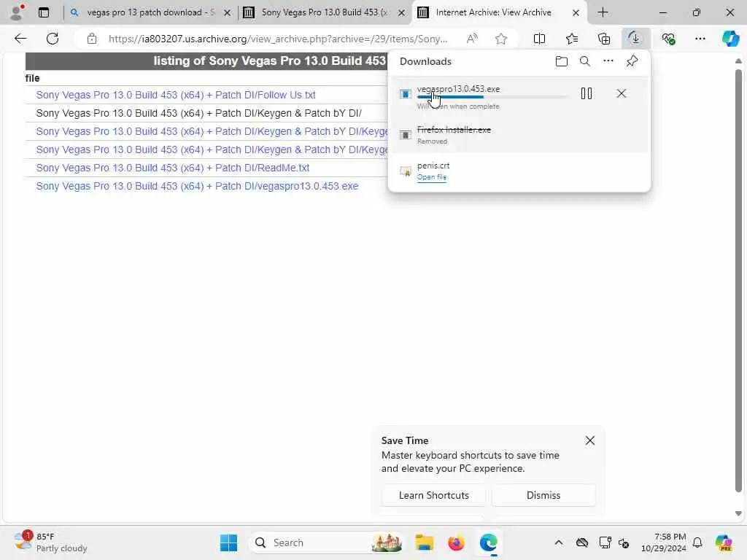The height and width of the screenshot is (560, 747).
Task: Open the downloads folder
Action: [x=561, y=61]
